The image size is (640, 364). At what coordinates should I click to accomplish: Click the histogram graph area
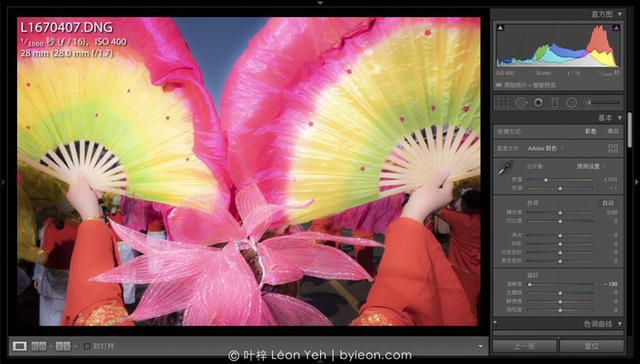coord(558,45)
